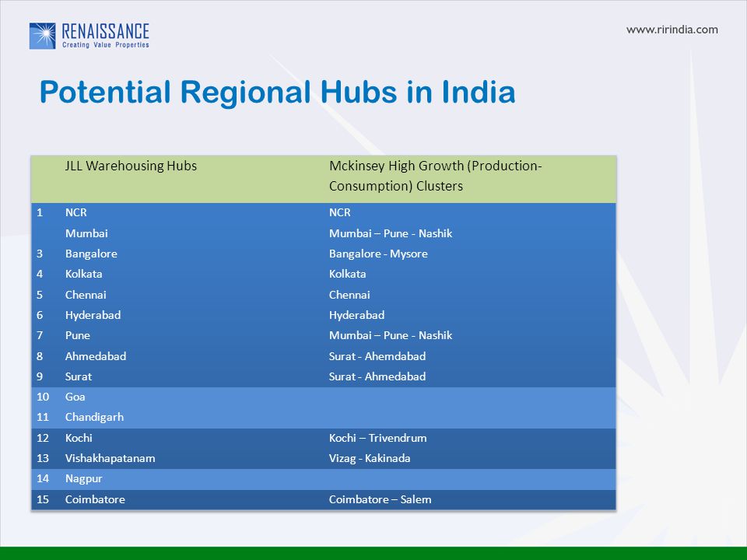The image size is (747, 560).
Task: Select the Surat cell in row 9
Action: click(79, 376)
